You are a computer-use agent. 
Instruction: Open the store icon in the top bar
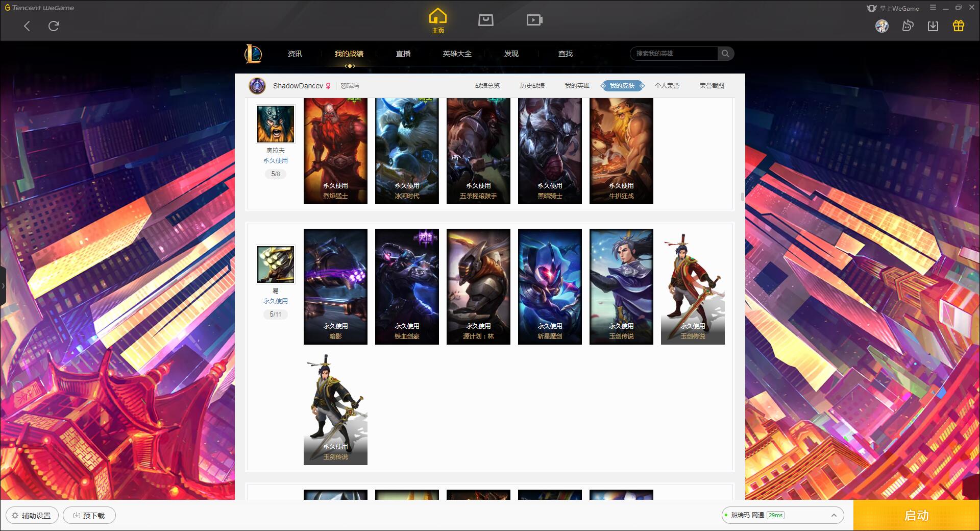pos(485,20)
